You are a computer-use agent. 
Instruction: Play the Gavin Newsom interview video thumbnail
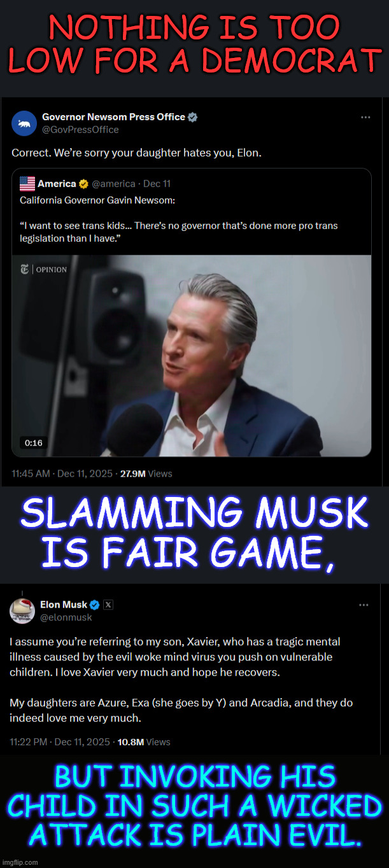(194, 354)
